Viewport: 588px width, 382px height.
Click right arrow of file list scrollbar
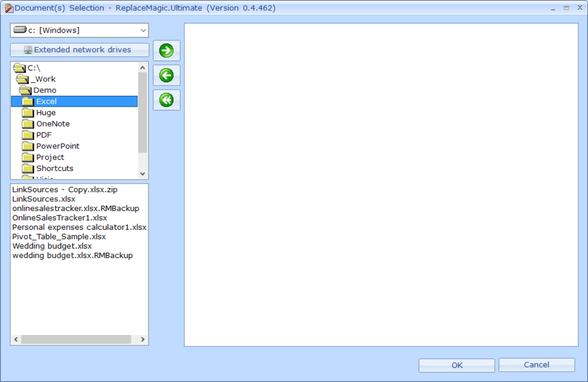pyautogui.click(x=143, y=339)
